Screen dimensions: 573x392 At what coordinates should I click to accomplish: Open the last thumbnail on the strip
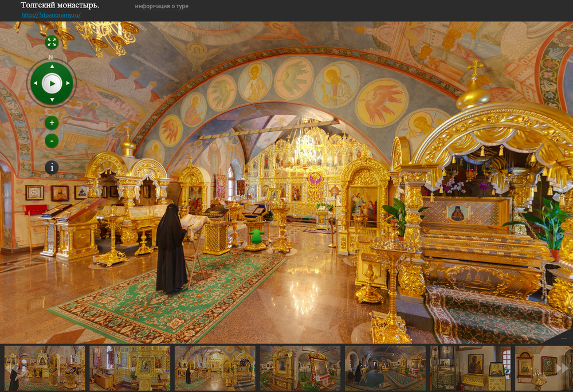(544, 369)
